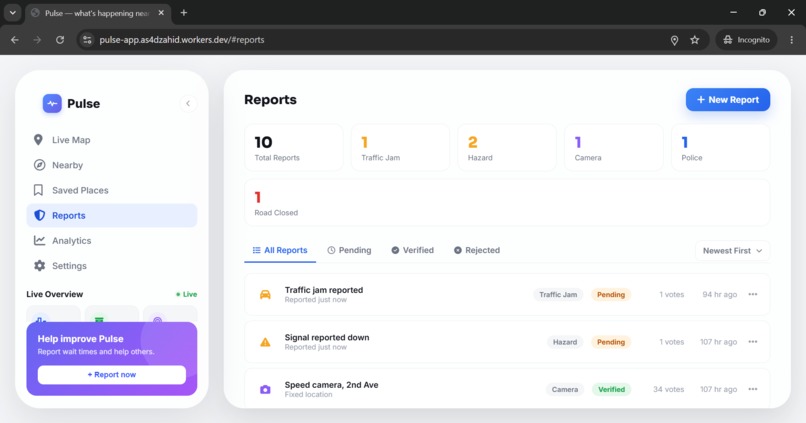
Task: Open more options for Speed camera, 2nd Ave
Action: tap(753, 389)
